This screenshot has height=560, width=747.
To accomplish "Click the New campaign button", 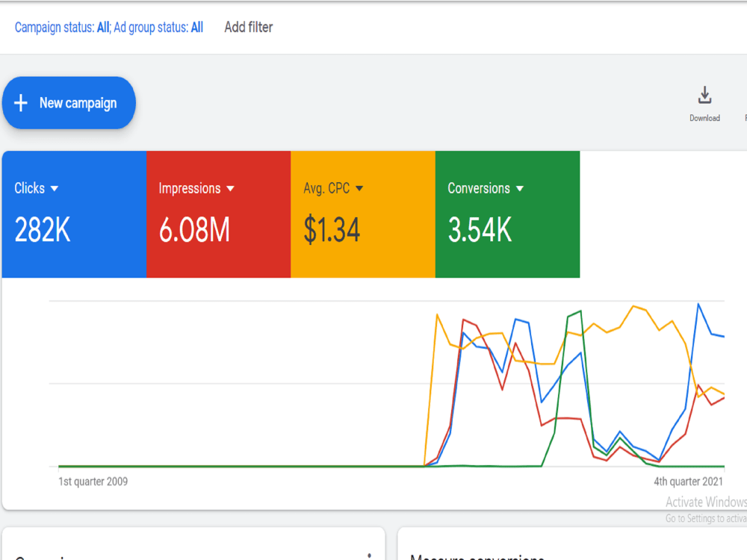I will pos(69,103).
